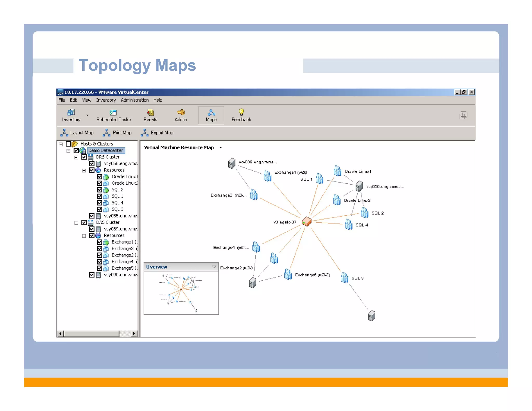Screen dimensions: 532x411
Task: Select the SQL 4 VM icon in map
Action: click(x=349, y=224)
